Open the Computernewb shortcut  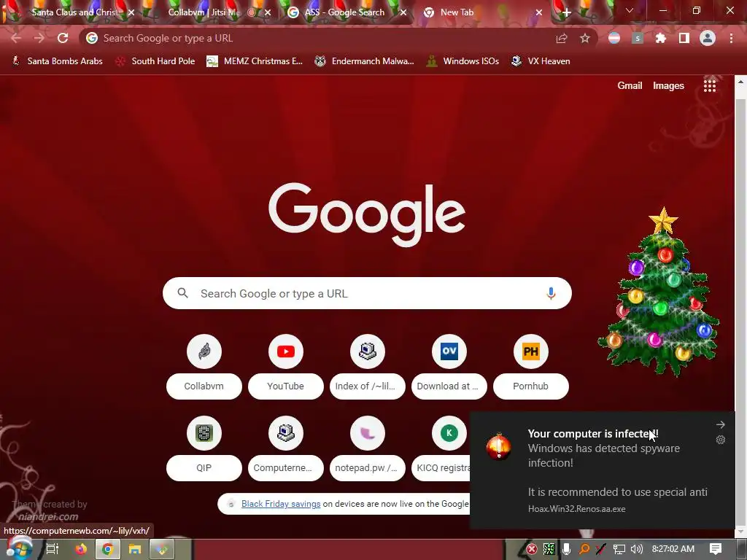(x=286, y=448)
